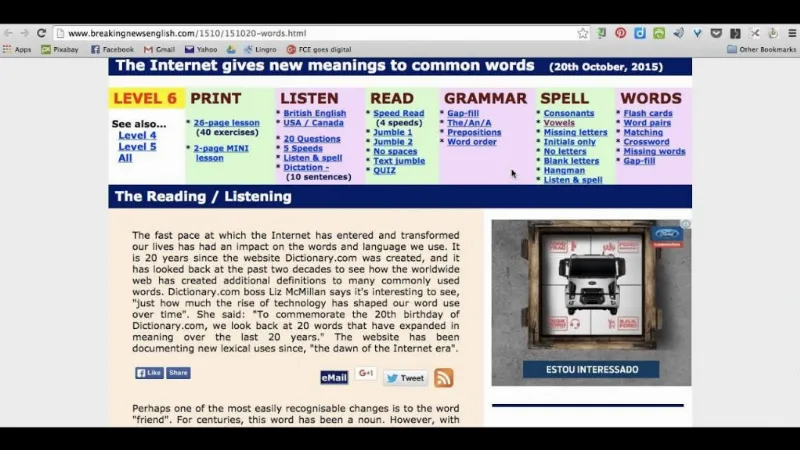Open the Lingro bookmark

coord(260,49)
